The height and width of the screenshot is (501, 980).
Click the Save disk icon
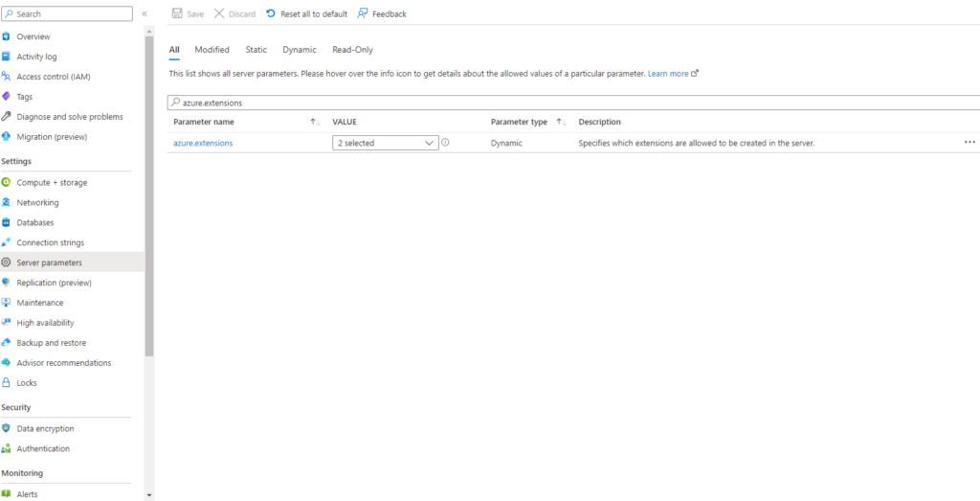(177, 13)
